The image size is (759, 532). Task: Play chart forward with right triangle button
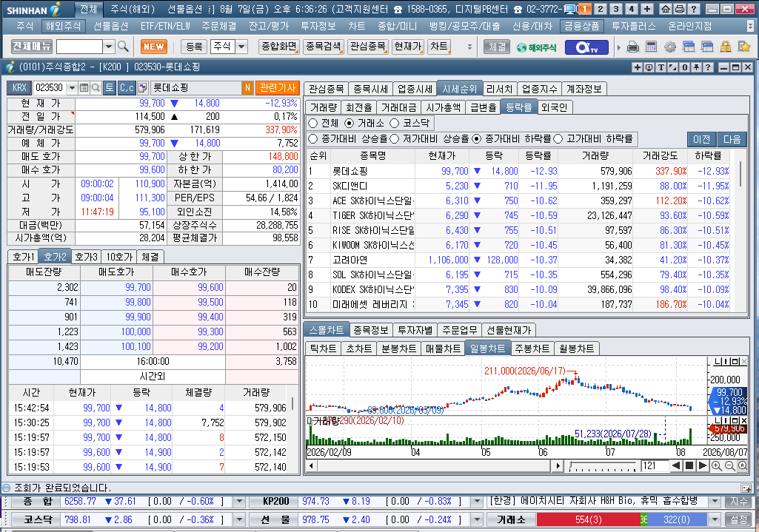click(703, 465)
